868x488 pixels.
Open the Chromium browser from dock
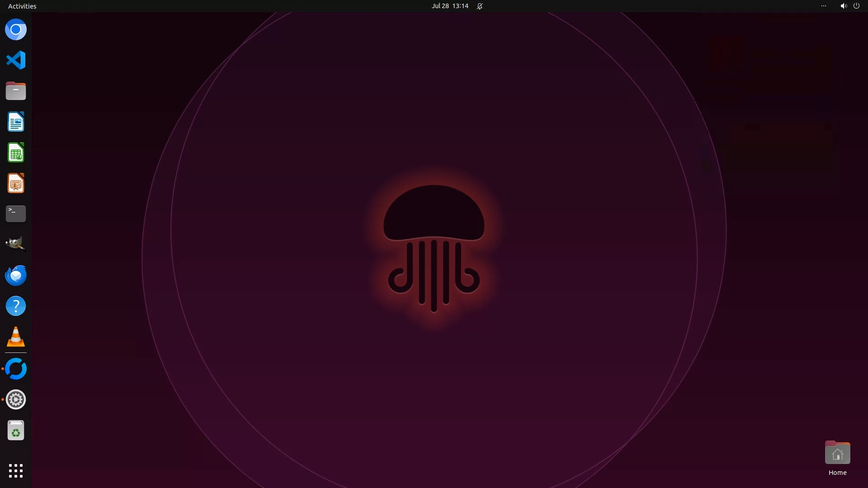[x=16, y=30]
